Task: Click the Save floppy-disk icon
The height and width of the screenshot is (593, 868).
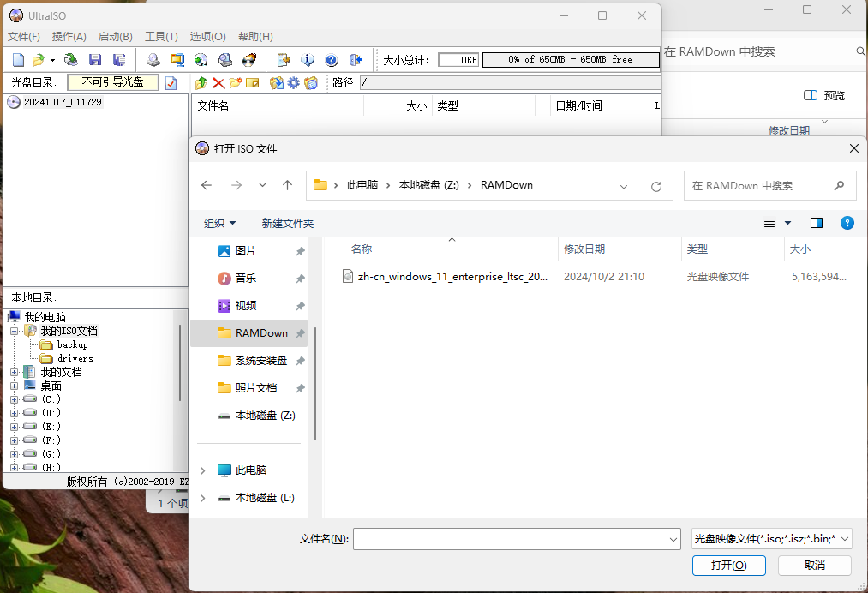Action: click(95, 60)
